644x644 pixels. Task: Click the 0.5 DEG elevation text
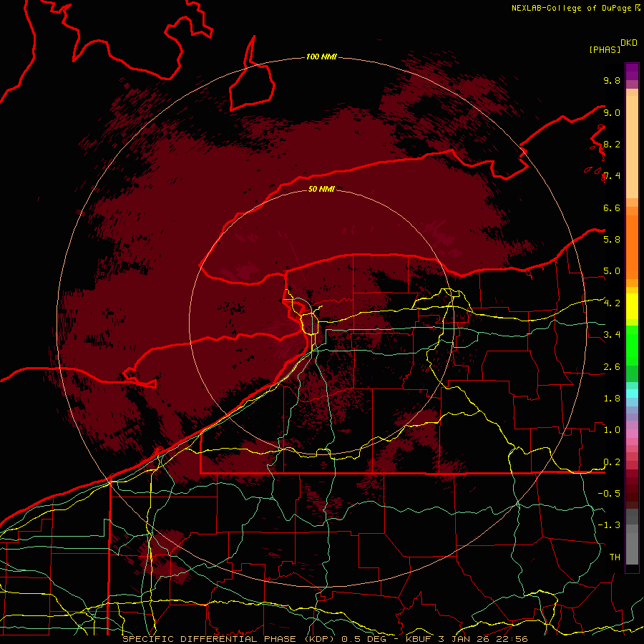click(x=364, y=639)
